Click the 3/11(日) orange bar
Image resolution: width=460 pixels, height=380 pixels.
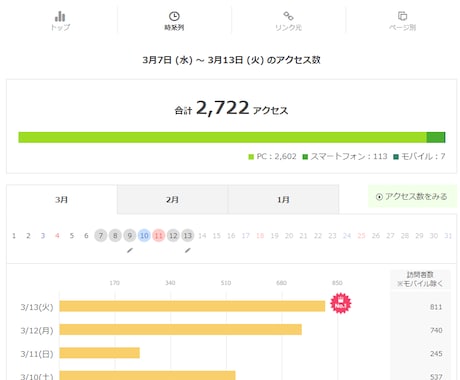click(100, 353)
